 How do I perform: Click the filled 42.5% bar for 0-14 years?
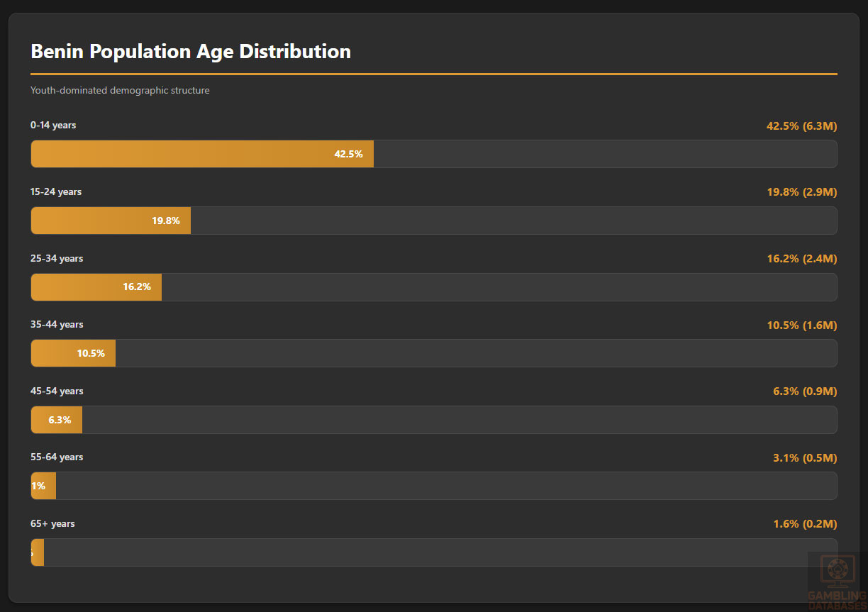click(202, 154)
